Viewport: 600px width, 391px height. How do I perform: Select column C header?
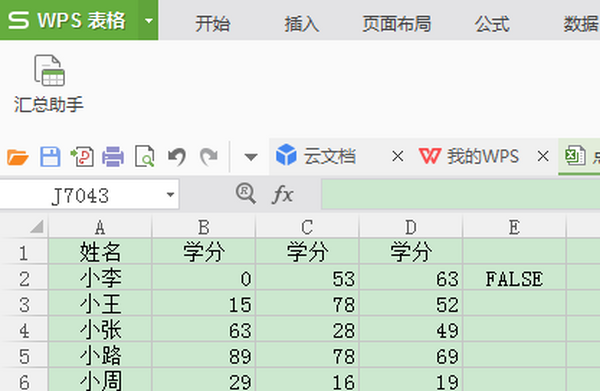click(x=307, y=227)
